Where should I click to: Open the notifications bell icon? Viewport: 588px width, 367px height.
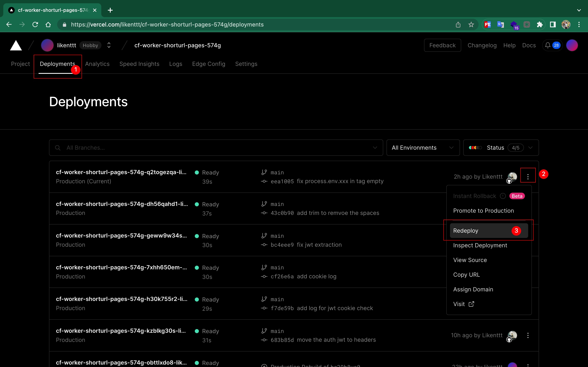tap(547, 45)
